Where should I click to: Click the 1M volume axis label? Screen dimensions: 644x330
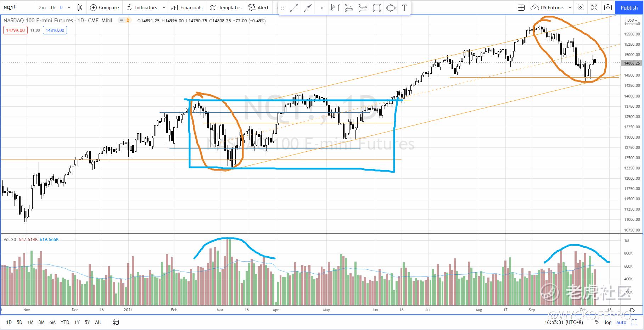627,241
